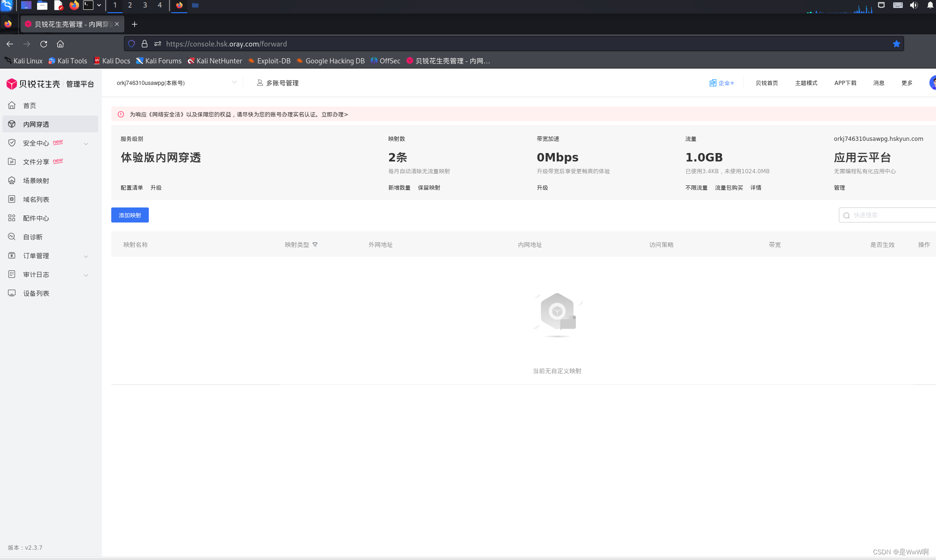Click the 设备列表 monitor icon
The image size is (936, 560).
[x=12, y=293]
